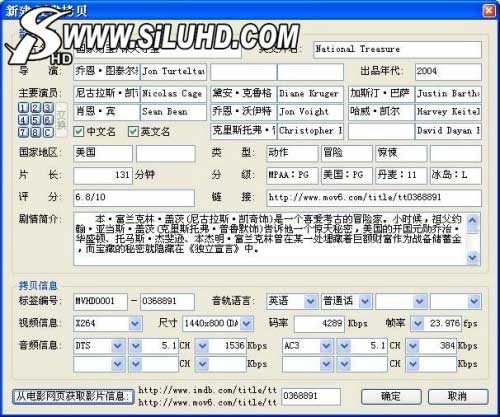Click the 0368891 title ID field at bottom

point(311,396)
